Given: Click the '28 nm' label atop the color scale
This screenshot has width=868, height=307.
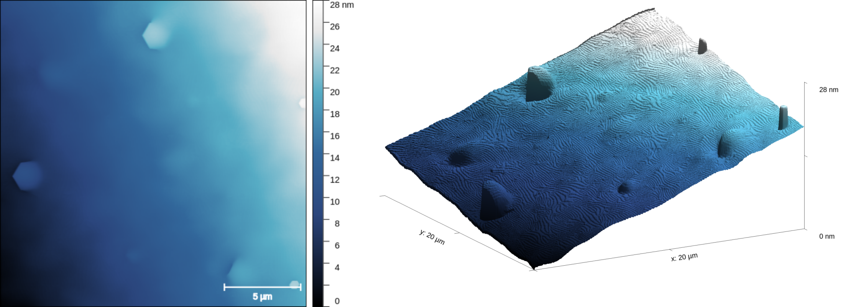Looking at the screenshot, I should [342, 5].
